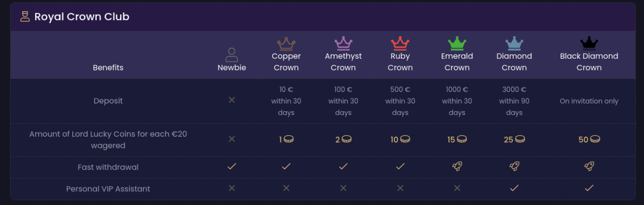644x205 pixels.
Task: Click the Royal Crown Club title
Action: (x=82, y=17)
